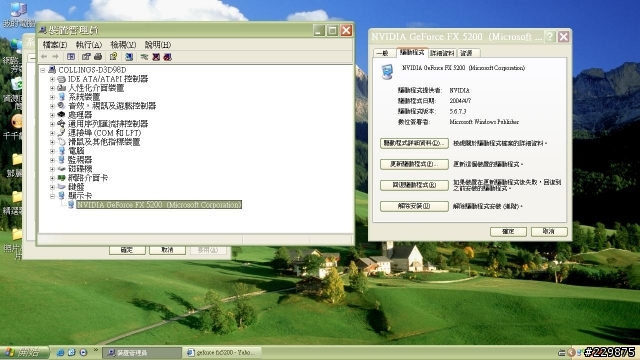Viewport: 640px width, 360px height.
Task: Click the Print toolbar icon
Action: 98,57
